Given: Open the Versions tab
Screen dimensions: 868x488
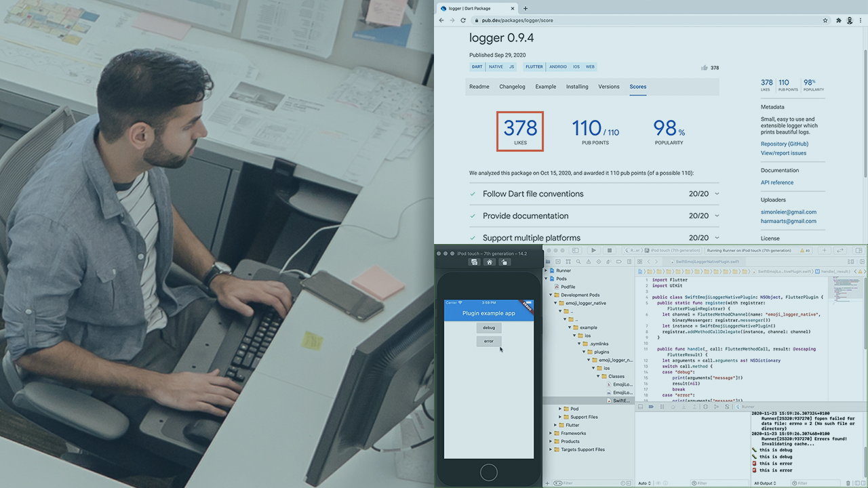Looking at the screenshot, I should (x=608, y=87).
